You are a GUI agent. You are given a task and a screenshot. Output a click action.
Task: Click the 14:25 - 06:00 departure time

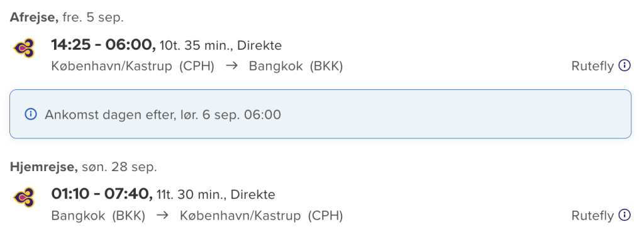point(103,45)
